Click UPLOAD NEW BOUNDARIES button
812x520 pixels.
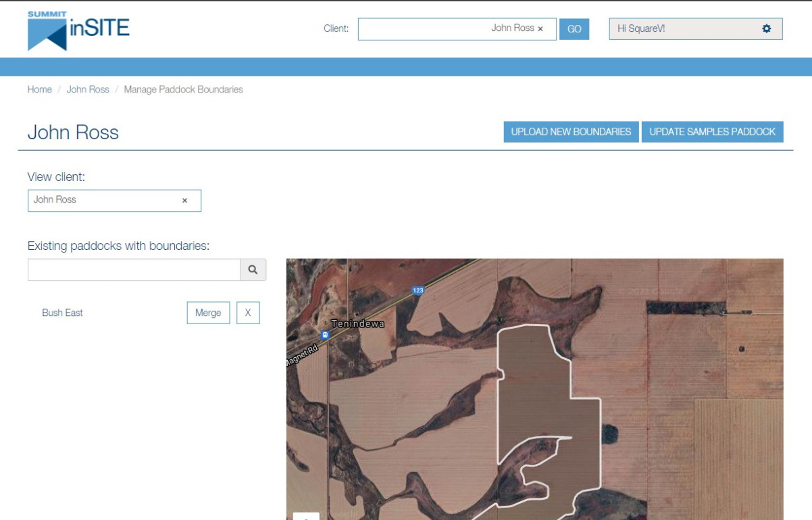tap(571, 132)
